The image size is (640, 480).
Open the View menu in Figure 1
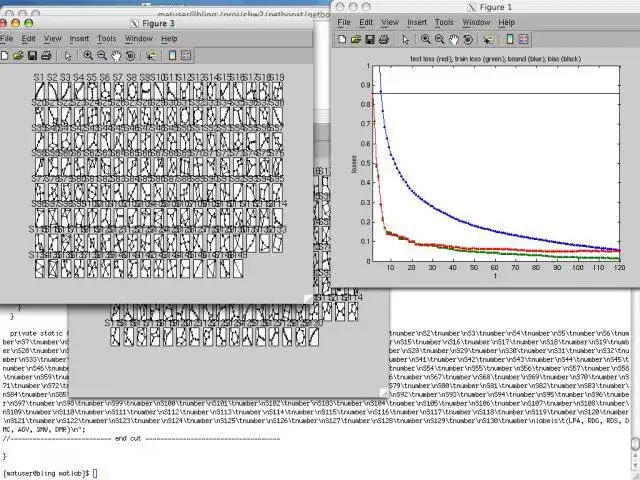390,22
